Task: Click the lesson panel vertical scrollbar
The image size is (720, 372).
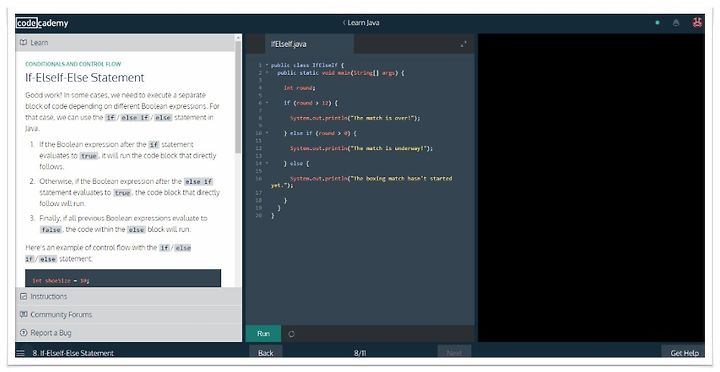Action: pyautogui.click(x=238, y=96)
